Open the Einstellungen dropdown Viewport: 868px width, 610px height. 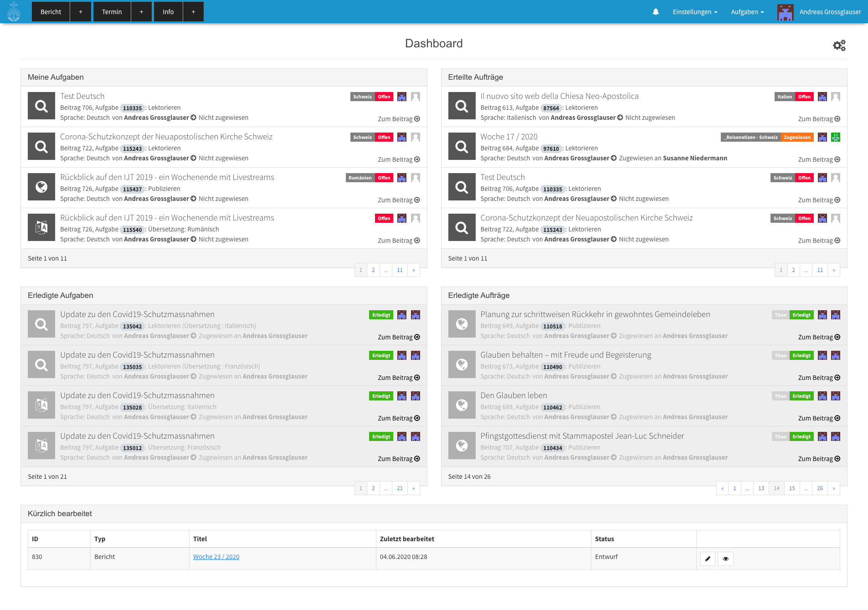pos(694,11)
